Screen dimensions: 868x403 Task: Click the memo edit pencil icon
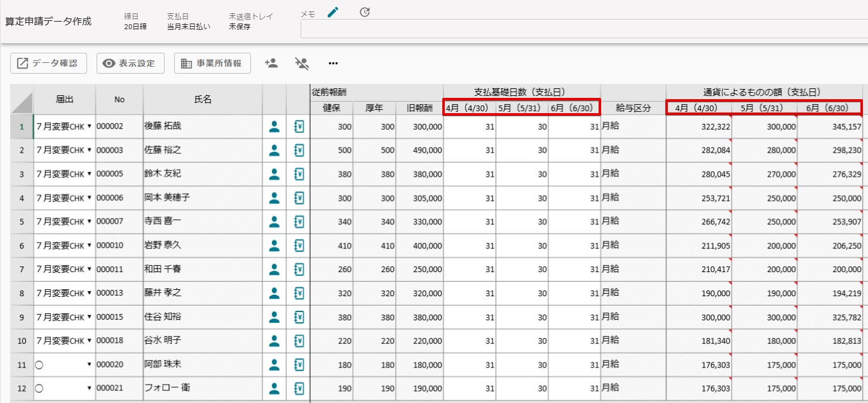(333, 12)
